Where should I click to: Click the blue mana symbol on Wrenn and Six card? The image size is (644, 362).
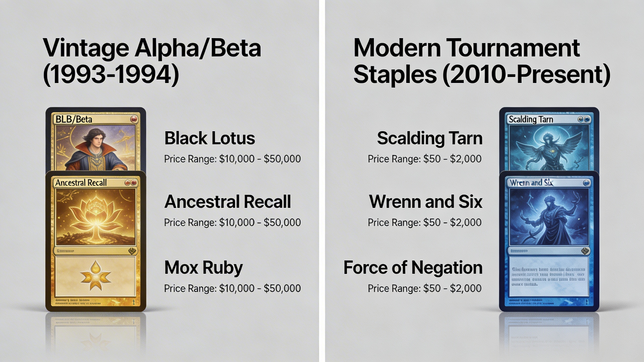click(x=586, y=183)
